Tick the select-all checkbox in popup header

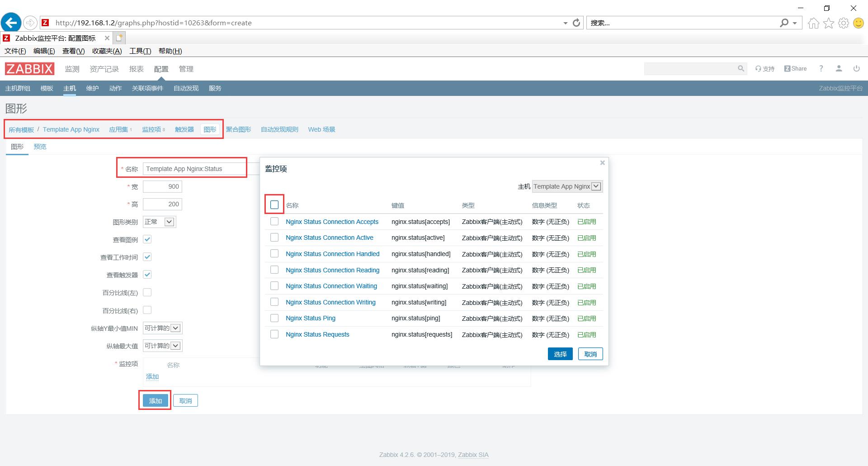pyautogui.click(x=274, y=205)
